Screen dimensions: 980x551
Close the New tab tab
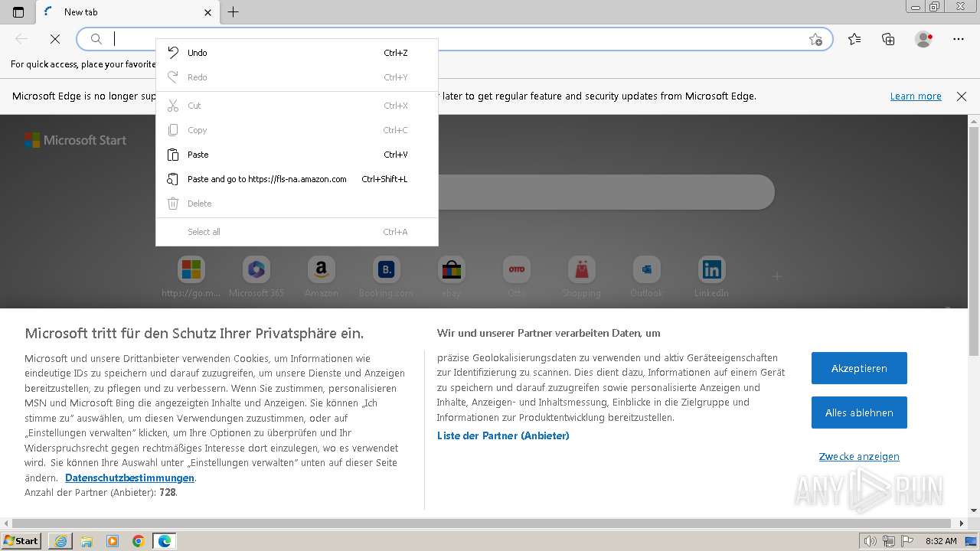[208, 12]
